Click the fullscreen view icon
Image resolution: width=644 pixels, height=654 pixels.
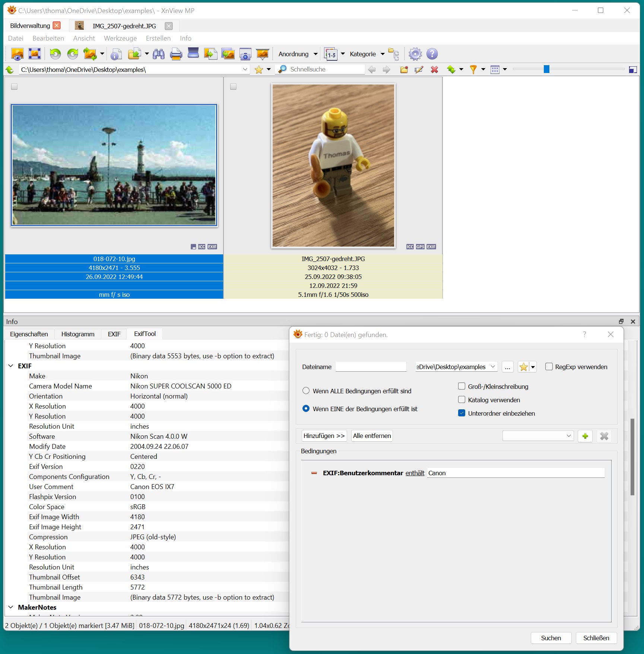34,54
